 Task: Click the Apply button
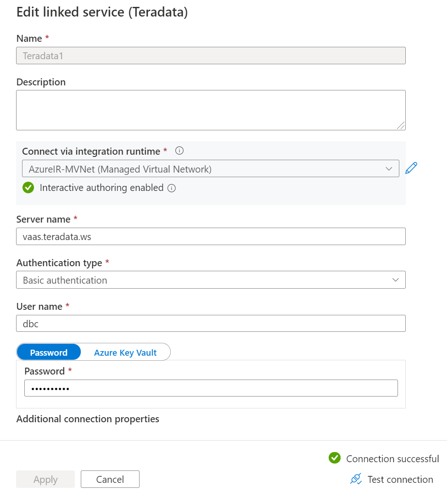point(45,479)
